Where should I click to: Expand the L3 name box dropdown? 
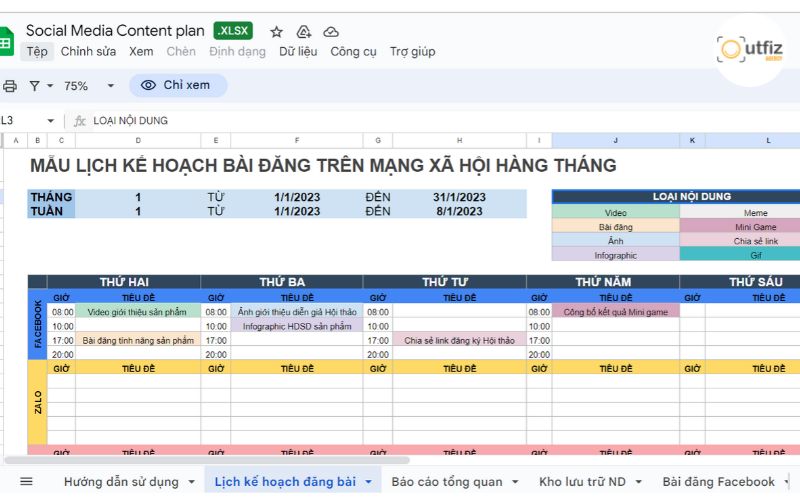pos(51,121)
